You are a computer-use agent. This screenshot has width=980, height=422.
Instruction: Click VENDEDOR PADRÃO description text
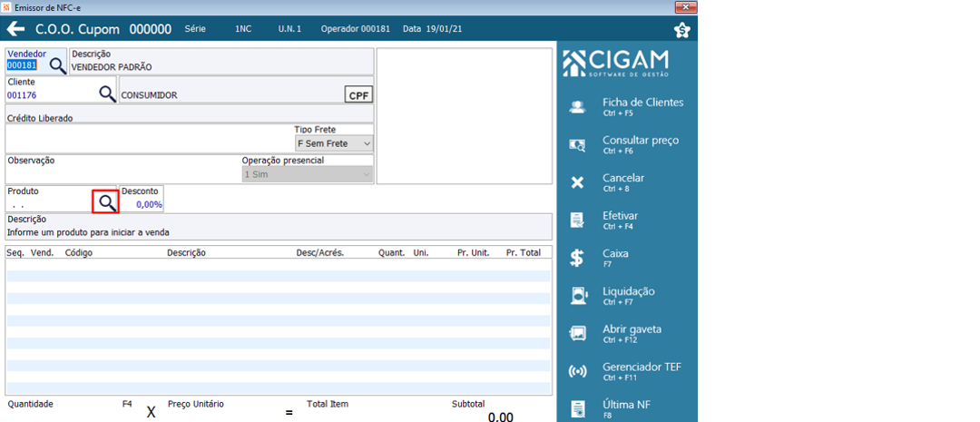point(112,67)
